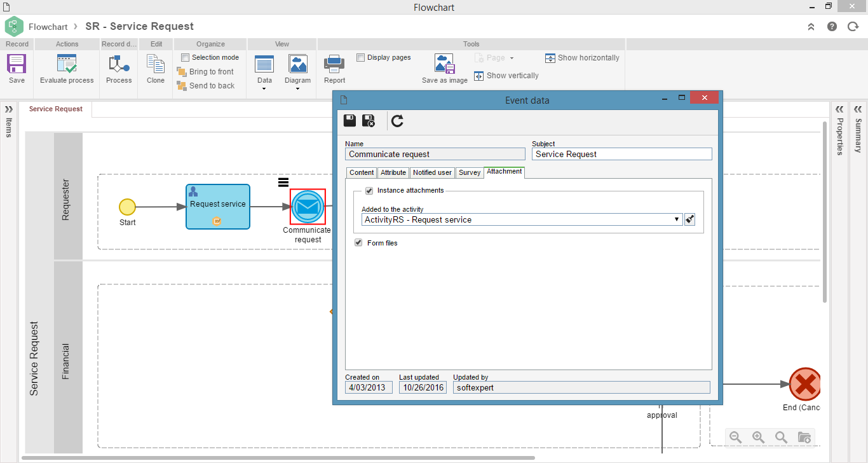Click the Save as image icon
The image size is (868, 463).
pos(445,64)
